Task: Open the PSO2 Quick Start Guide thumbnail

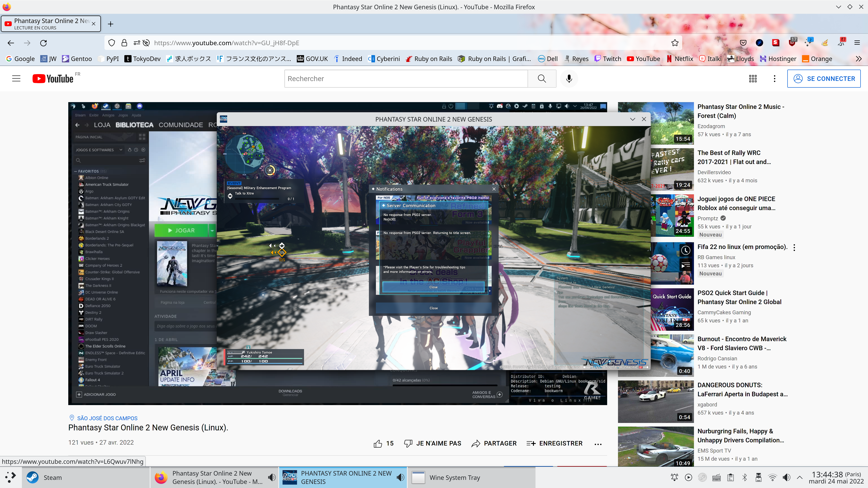Action: coord(656,310)
